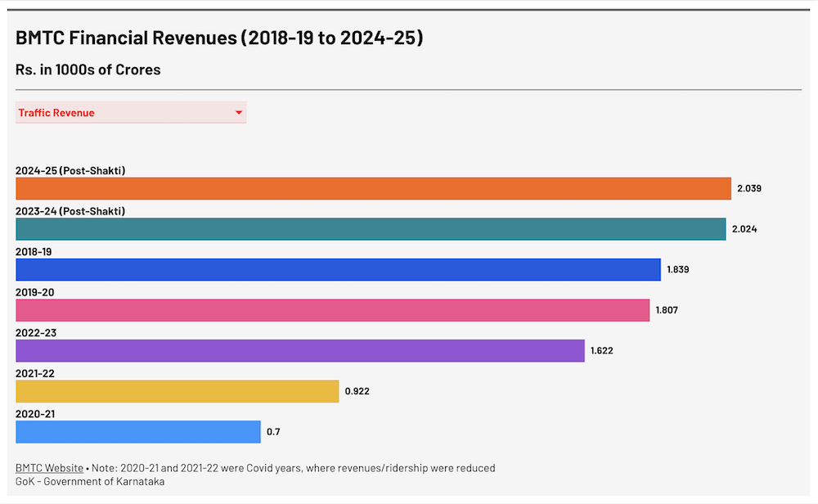This screenshot has width=818, height=504.
Task: Click the 0.7 value label
Action: click(273, 431)
